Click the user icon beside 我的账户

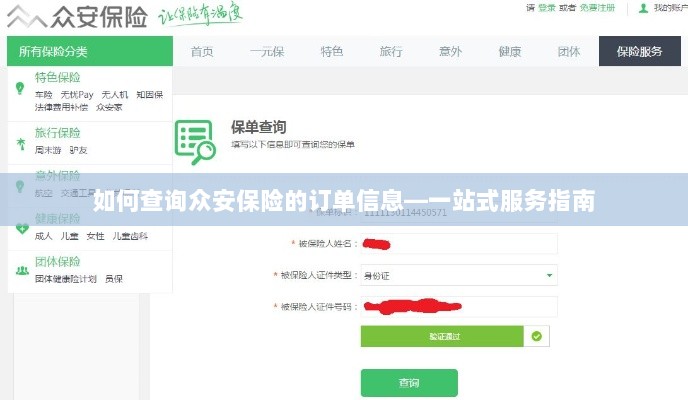point(643,8)
